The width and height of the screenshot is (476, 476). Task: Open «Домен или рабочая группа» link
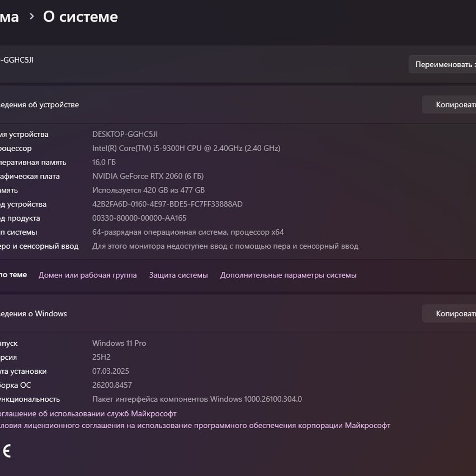pyautogui.click(x=88, y=275)
